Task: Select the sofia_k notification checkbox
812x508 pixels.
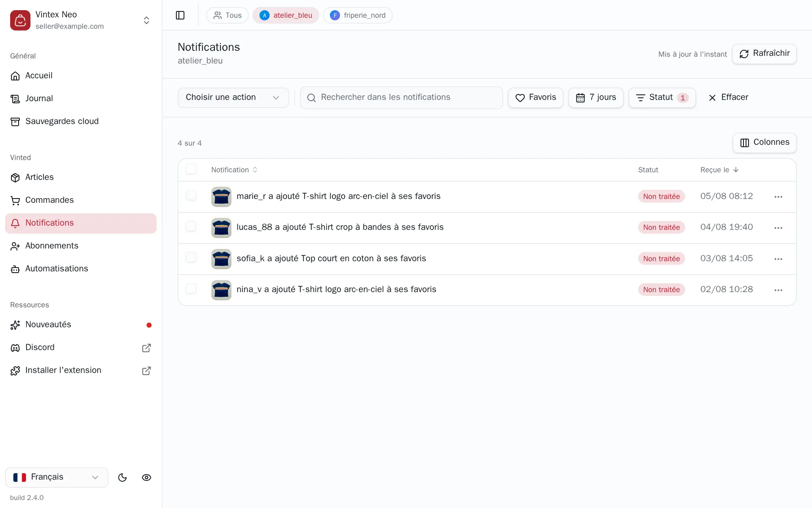Action: point(191,257)
